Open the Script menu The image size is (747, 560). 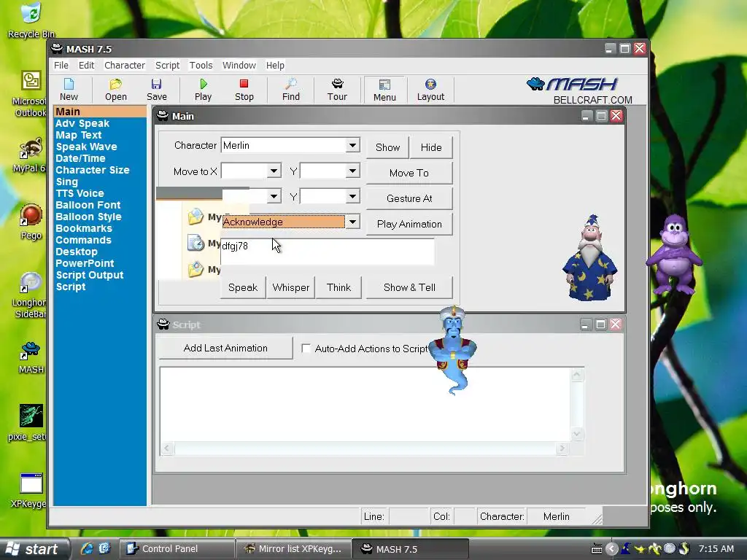pyautogui.click(x=167, y=65)
